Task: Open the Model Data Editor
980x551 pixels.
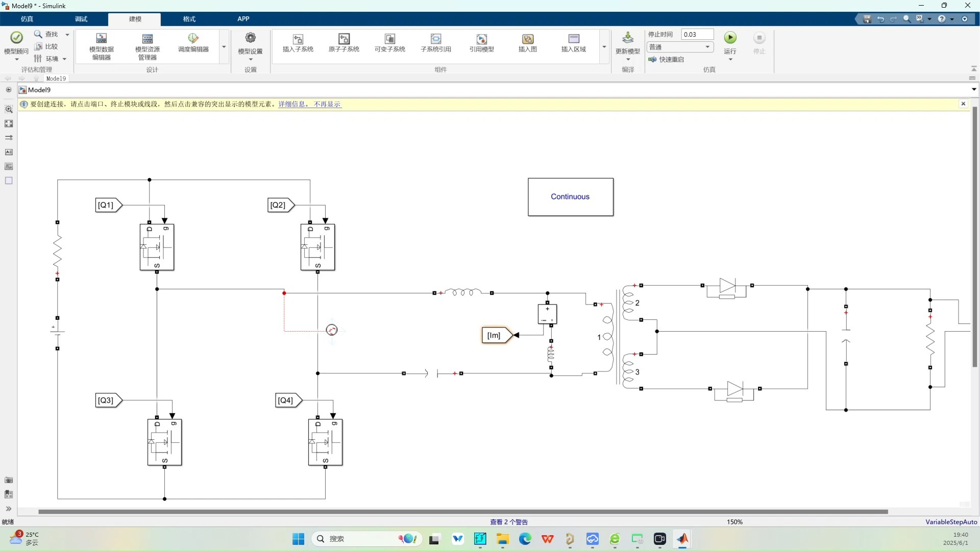Action: pyautogui.click(x=101, y=39)
